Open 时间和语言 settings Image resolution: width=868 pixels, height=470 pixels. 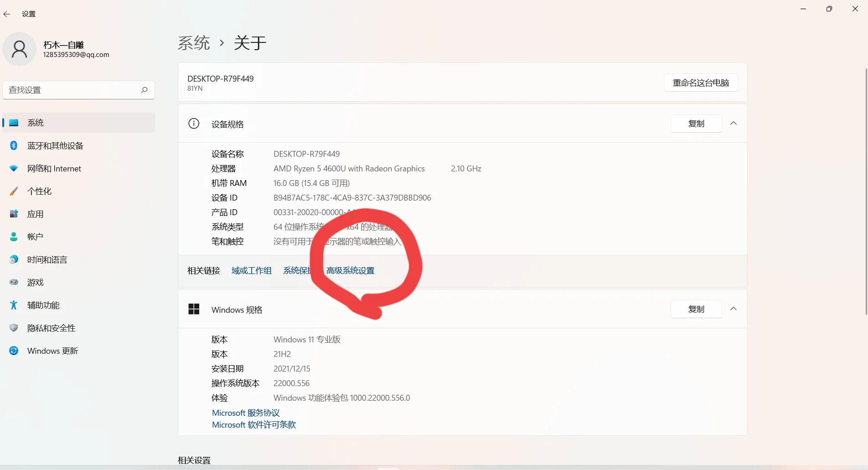click(46, 259)
